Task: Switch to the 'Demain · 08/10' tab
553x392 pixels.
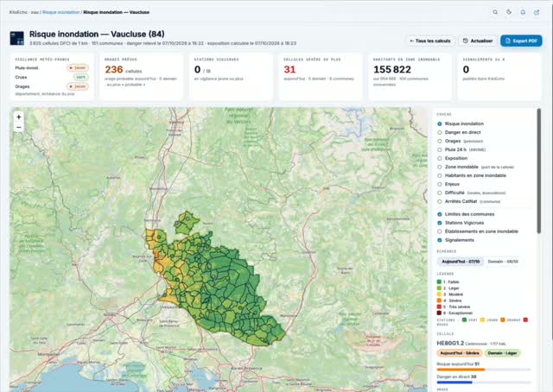Action: tap(503, 262)
